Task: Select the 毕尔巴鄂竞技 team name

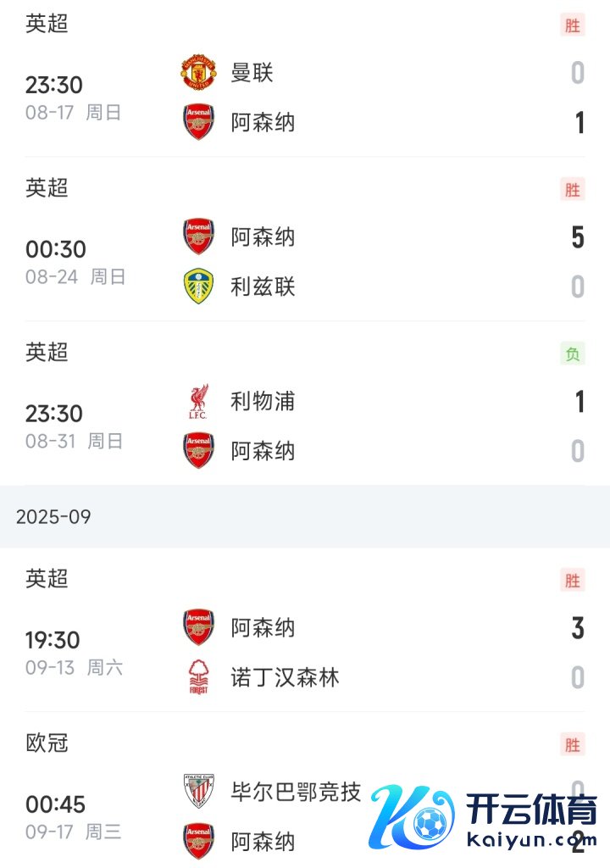Action: (x=296, y=792)
